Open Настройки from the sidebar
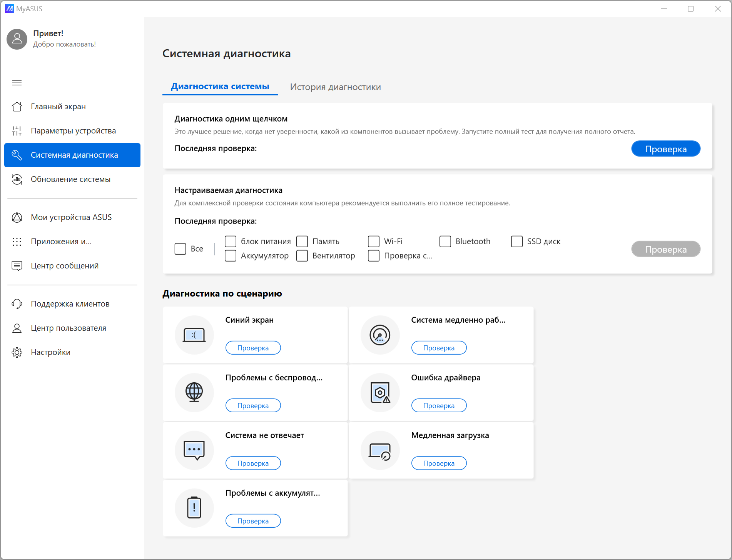This screenshot has height=560, width=732. [x=50, y=352]
